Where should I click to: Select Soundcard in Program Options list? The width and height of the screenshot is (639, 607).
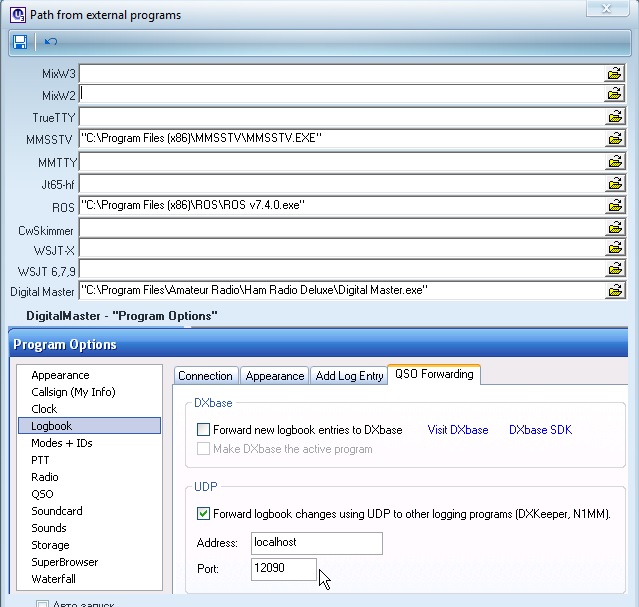tap(57, 511)
